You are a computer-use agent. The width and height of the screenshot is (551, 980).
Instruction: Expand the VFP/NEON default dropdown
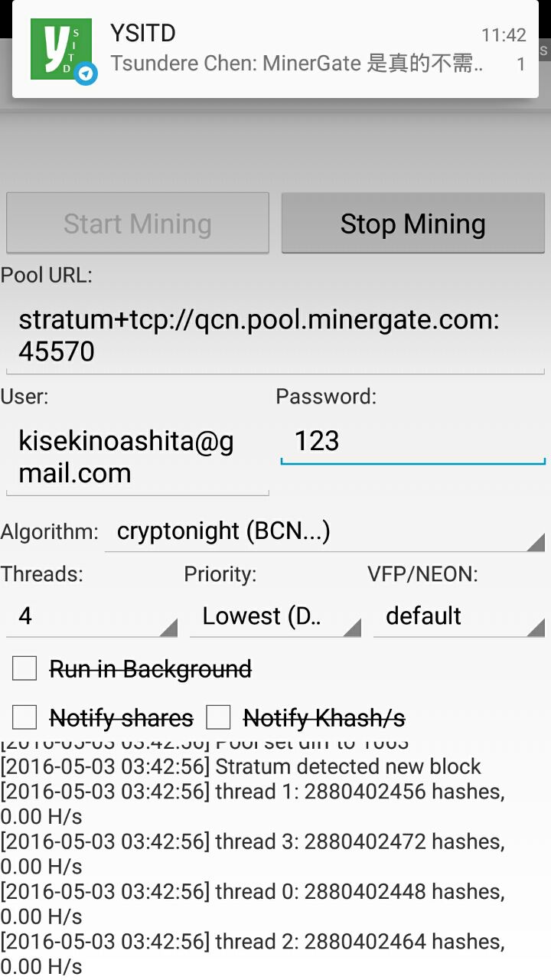point(459,616)
